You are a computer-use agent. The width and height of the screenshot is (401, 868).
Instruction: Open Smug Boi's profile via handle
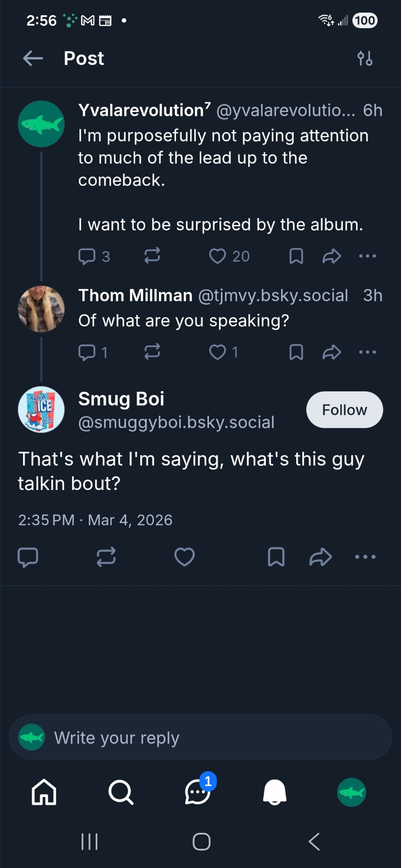pos(176,422)
